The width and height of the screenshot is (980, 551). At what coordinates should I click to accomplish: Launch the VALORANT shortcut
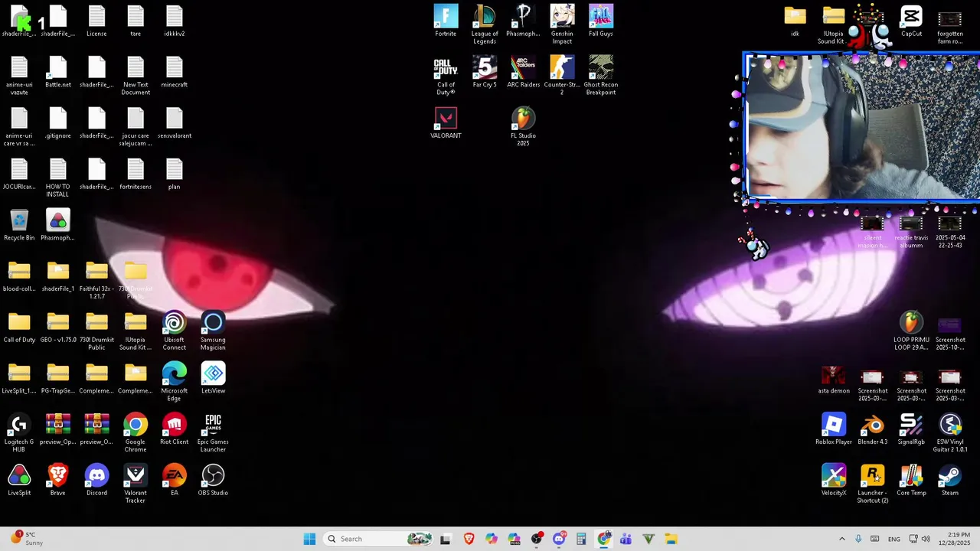pos(446,122)
